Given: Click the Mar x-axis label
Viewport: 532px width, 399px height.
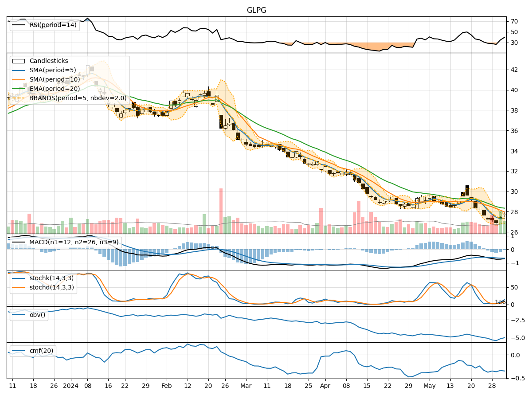Looking at the screenshot, I should [x=246, y=386].
